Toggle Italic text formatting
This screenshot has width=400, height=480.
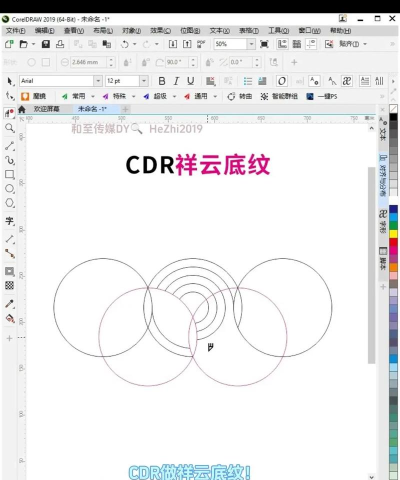[x=176, y=81]
